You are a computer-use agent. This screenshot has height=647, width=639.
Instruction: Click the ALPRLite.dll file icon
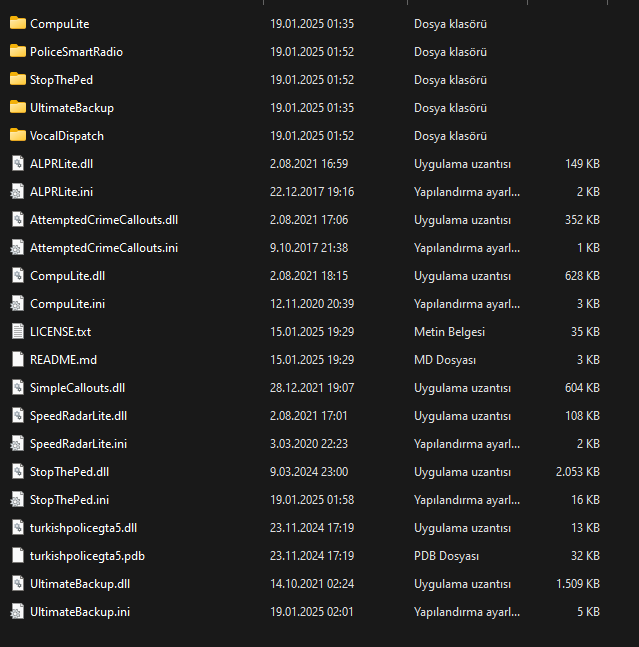pos(18,163)
